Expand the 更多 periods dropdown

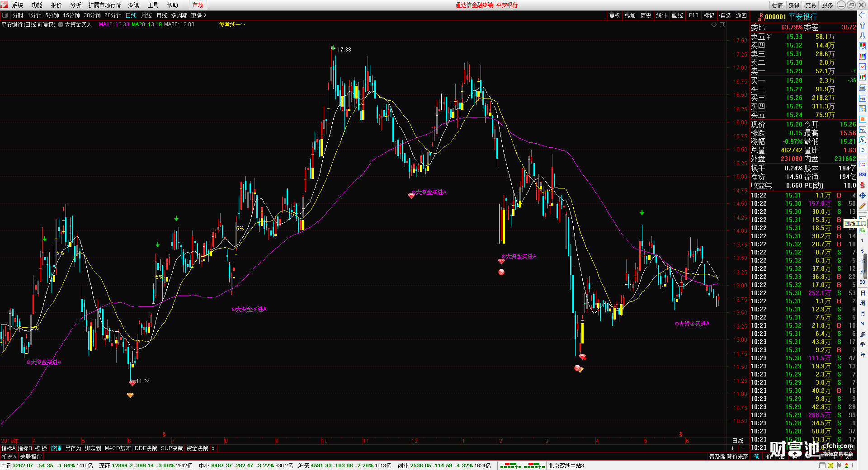point(198,15)
